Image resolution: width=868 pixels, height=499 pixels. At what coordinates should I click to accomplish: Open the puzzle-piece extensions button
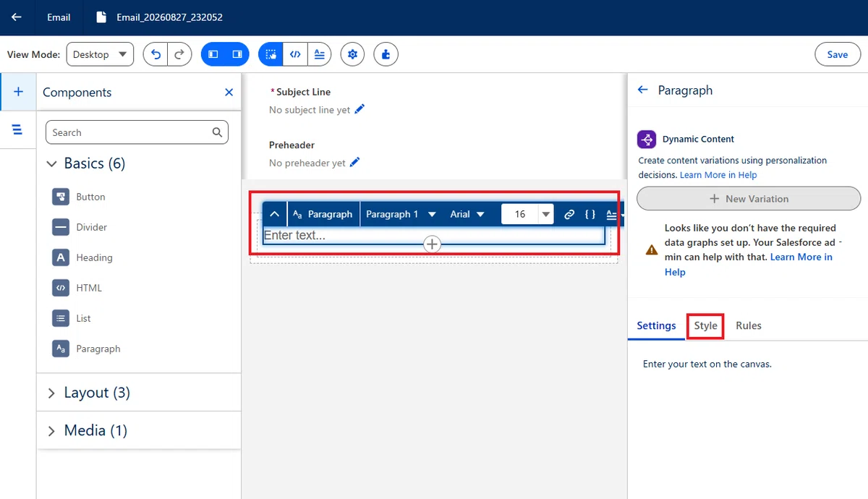click(x=386, y=54)
